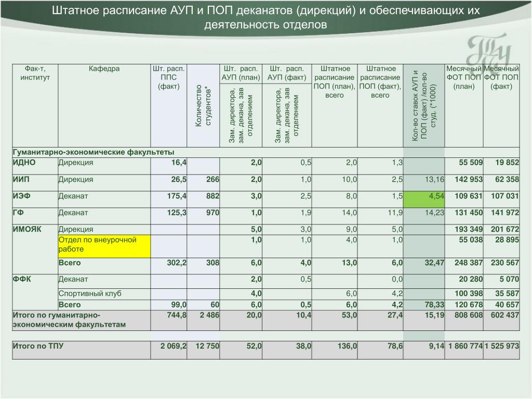532x399 pixels.
Task: Click the planned payroll value "142 953"
Action: tap(469, 179)
